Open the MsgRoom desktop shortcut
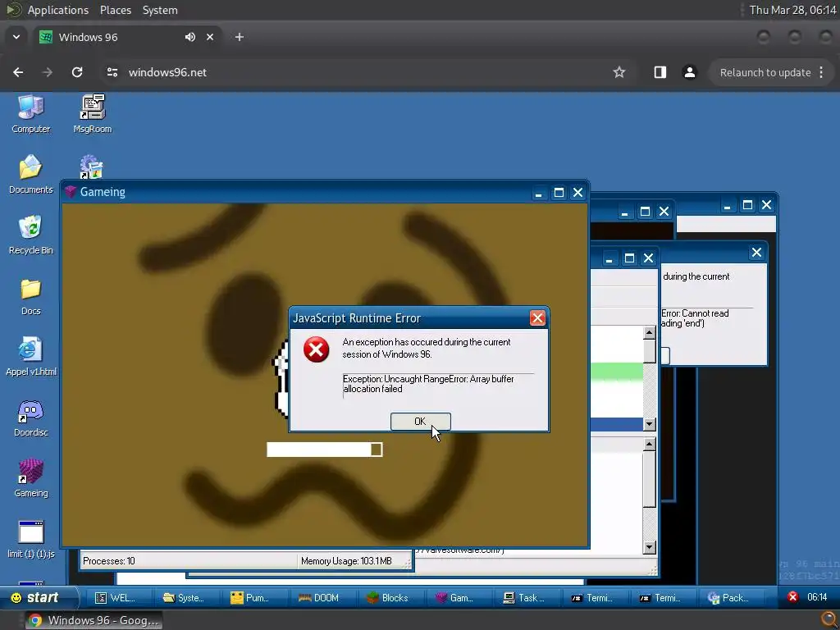Screen dimensions: 840x630 click(x=92, y=113)
